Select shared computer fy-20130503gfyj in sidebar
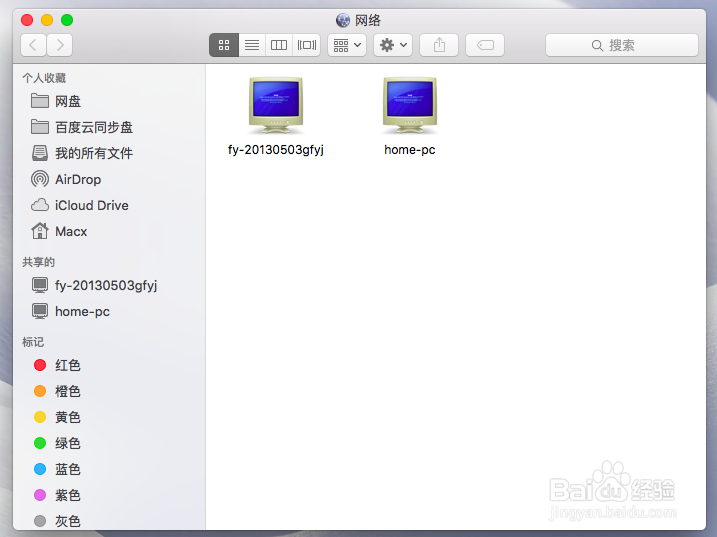 coord(109,285)
